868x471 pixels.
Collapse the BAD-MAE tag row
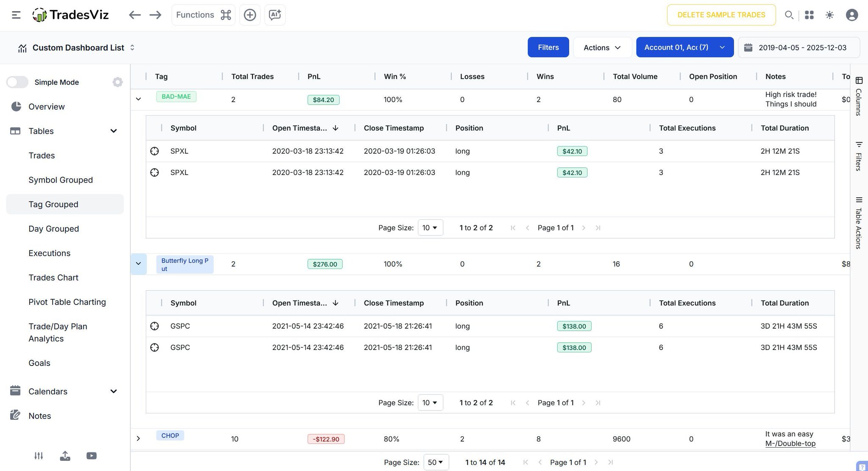(138, 99)
